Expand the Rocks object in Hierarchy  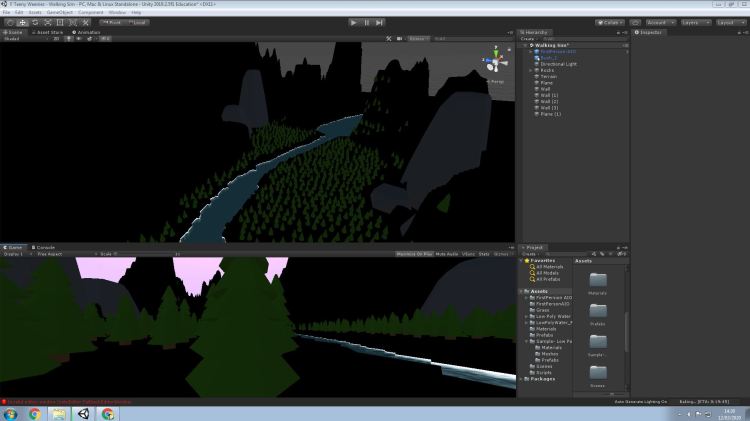[531, 70]
